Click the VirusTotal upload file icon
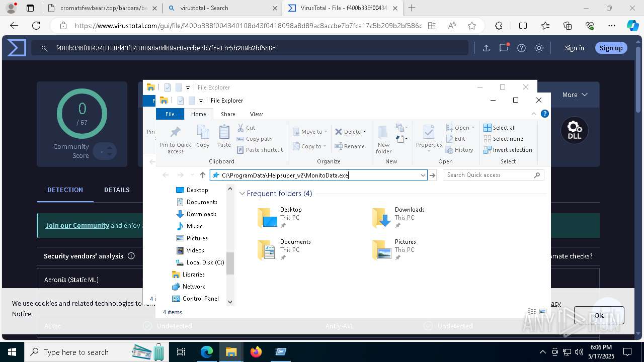This screenshot has height=362, width=644. [x=486, y=48]
